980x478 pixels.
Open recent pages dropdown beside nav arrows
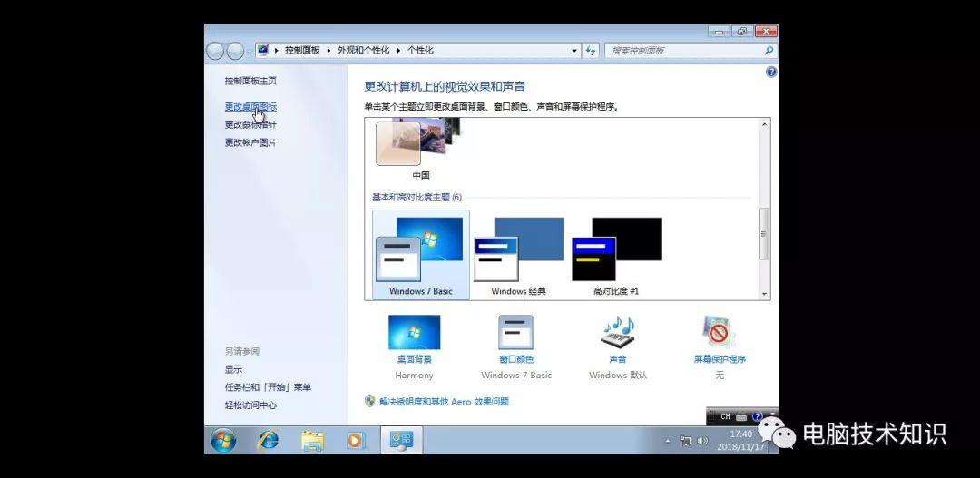(x=249, y=51)
